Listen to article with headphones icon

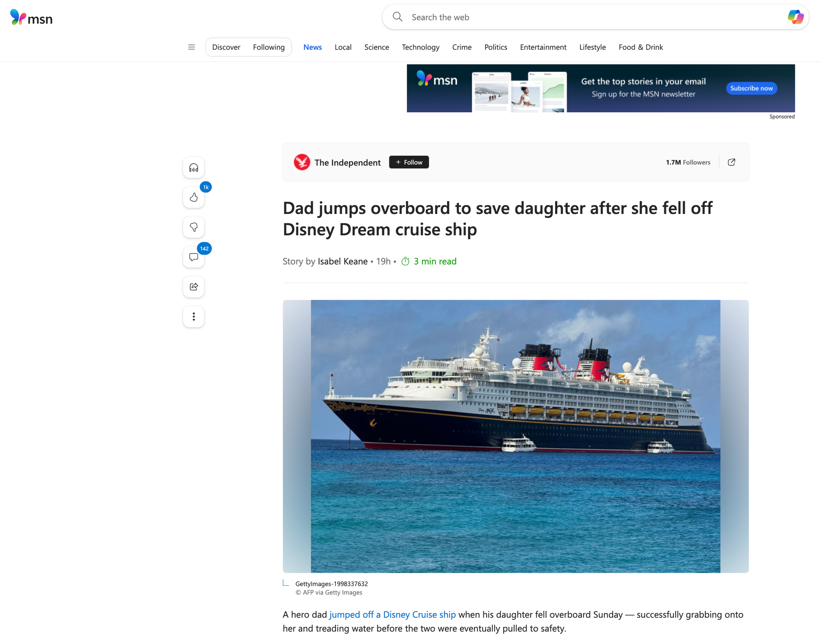[x=194, y=168]
